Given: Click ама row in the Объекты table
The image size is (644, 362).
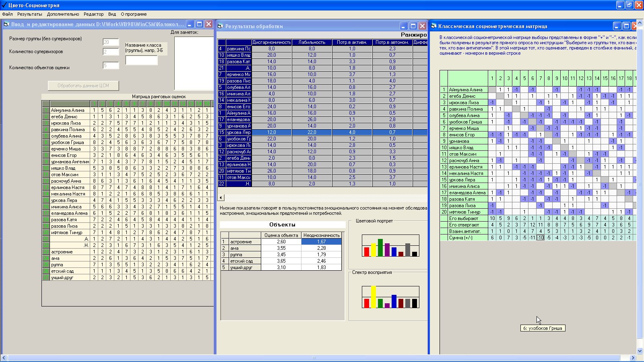Looking at the screenshot, I should click(281, 248).
